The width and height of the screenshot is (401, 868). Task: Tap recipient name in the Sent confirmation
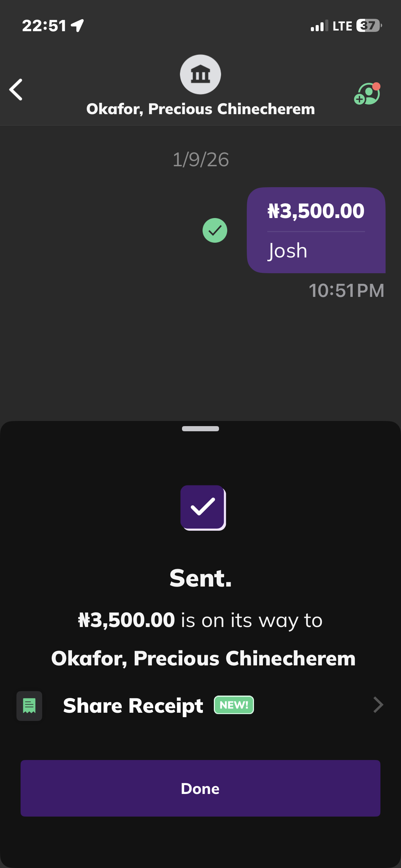[203, 659]
